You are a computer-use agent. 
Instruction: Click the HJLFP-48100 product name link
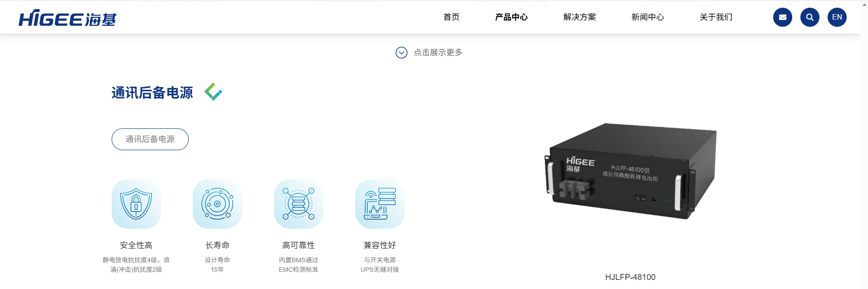coord(630,277)
